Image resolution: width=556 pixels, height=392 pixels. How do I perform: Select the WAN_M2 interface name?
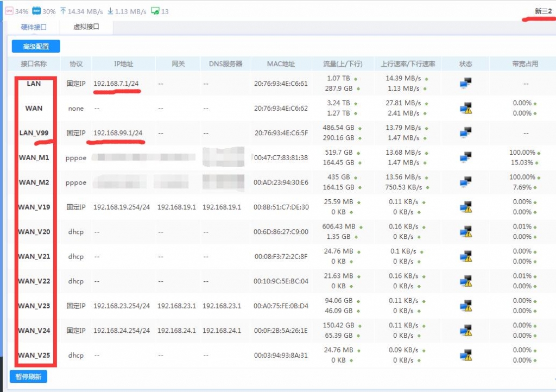pos(34,182)
